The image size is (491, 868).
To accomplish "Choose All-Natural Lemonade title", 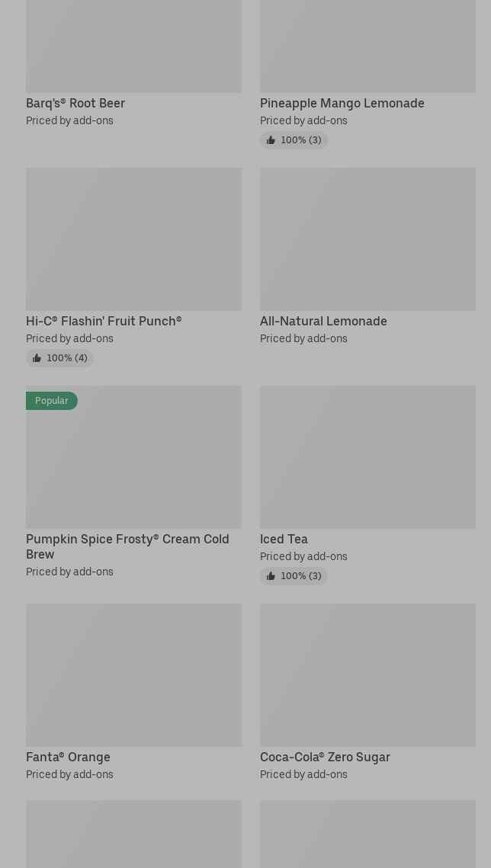I will tap(323, 321).
